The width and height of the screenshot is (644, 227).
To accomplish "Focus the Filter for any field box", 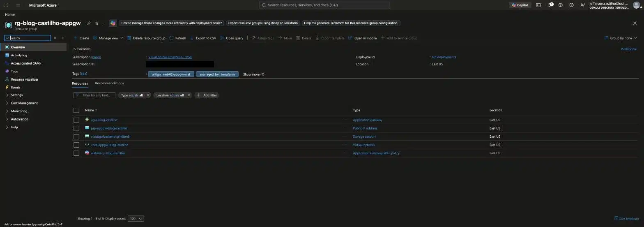I will (x=94, y=95).
